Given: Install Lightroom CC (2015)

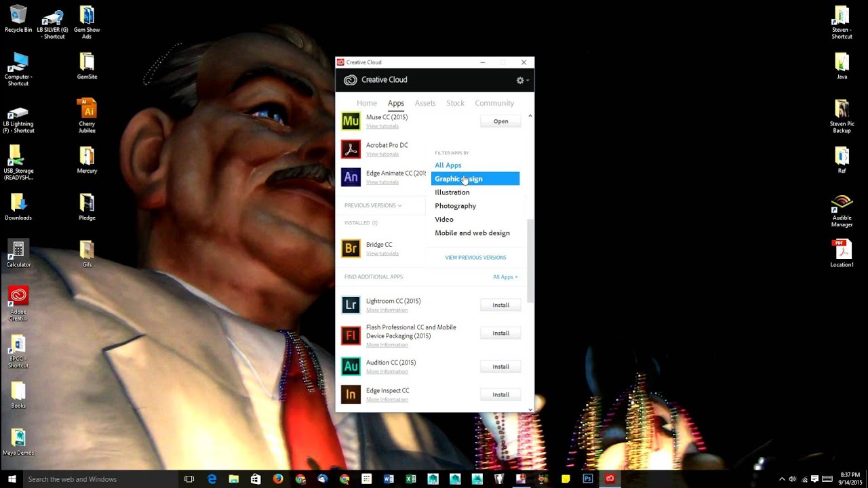Looking at the screenshot, I should [500, 305].
